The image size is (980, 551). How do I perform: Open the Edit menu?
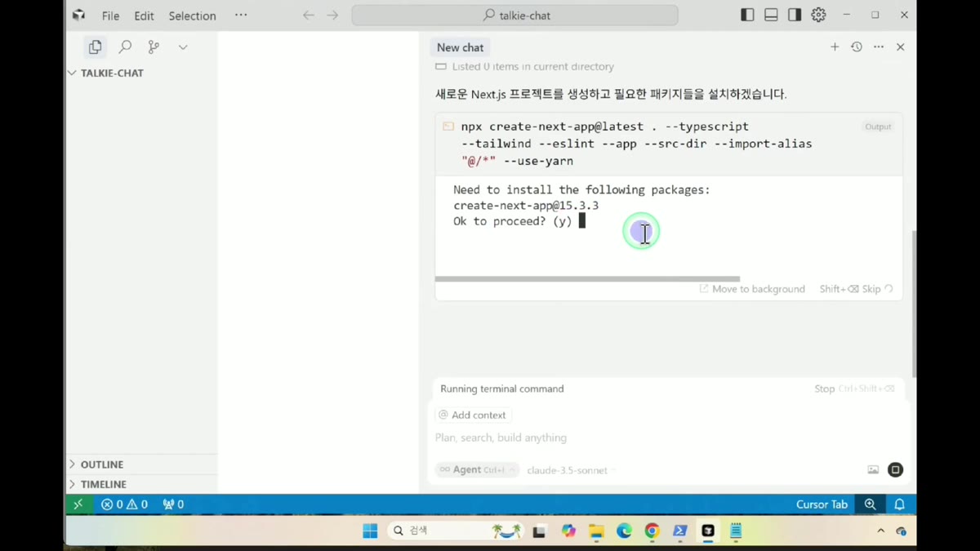(144, 16)
